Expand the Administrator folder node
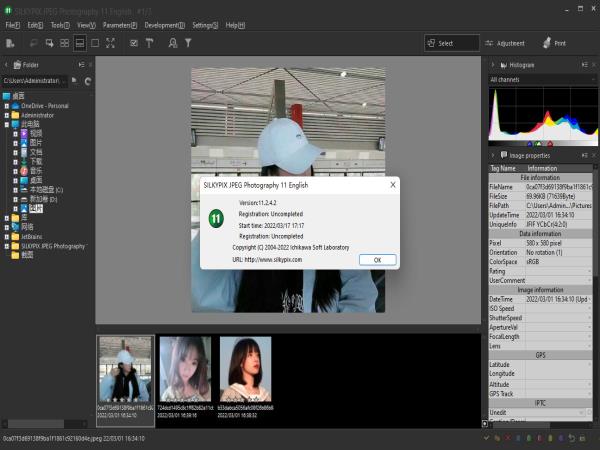 pyautogui.click(x=7, y=115)
